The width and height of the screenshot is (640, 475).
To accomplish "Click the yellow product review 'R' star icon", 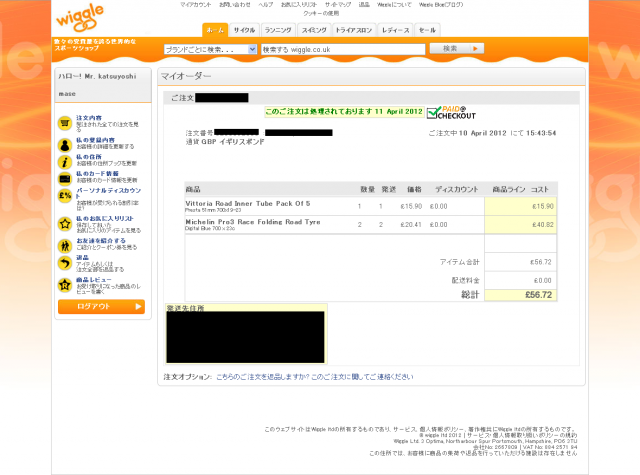I will (x=65, y=285).
